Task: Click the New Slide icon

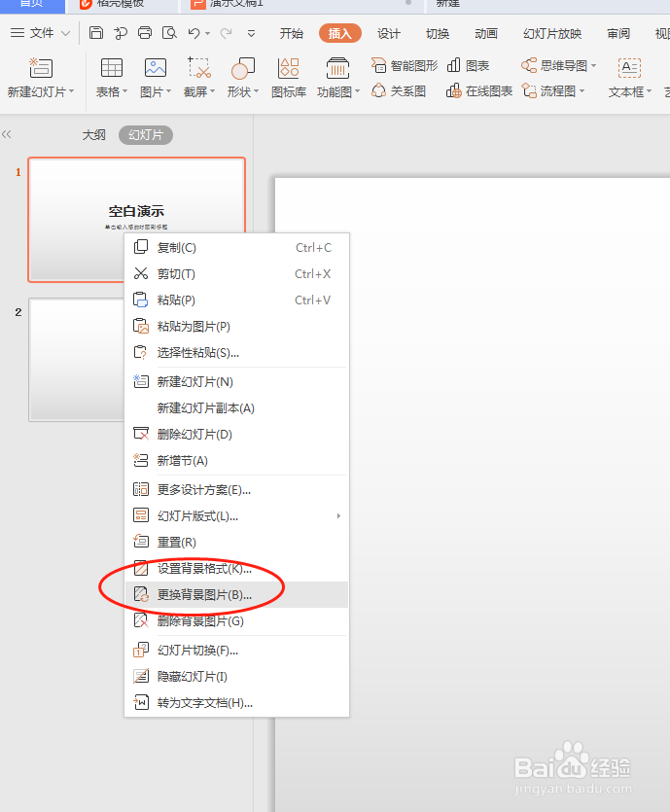Action: (41, 68)
